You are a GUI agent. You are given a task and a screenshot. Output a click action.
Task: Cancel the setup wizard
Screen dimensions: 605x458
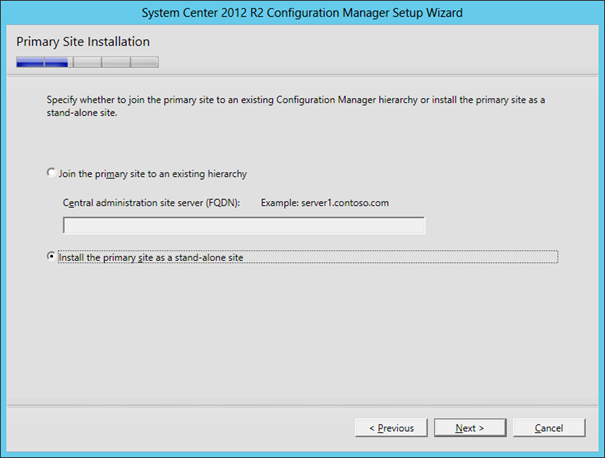(549, 428)
